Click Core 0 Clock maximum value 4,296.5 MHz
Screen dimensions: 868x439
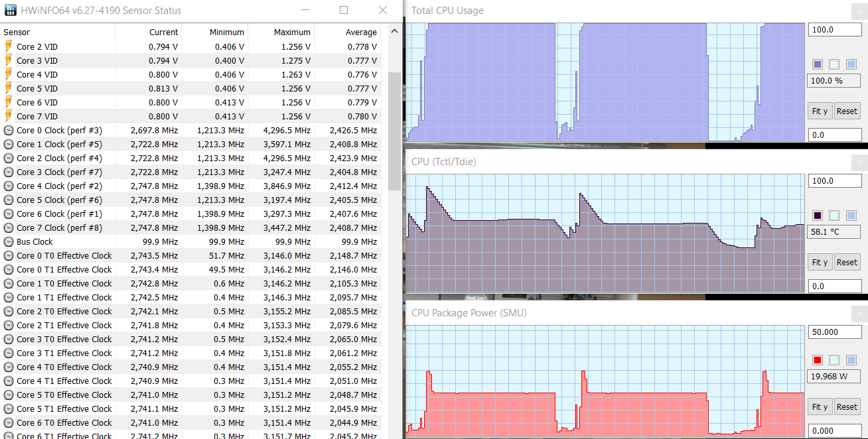point(287,130)
